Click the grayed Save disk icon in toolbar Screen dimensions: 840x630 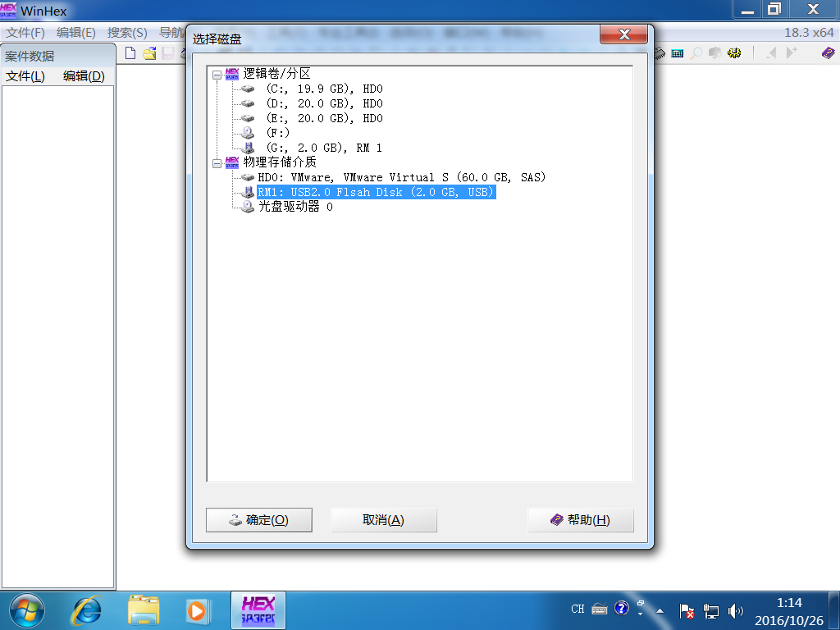pos(168,53)
